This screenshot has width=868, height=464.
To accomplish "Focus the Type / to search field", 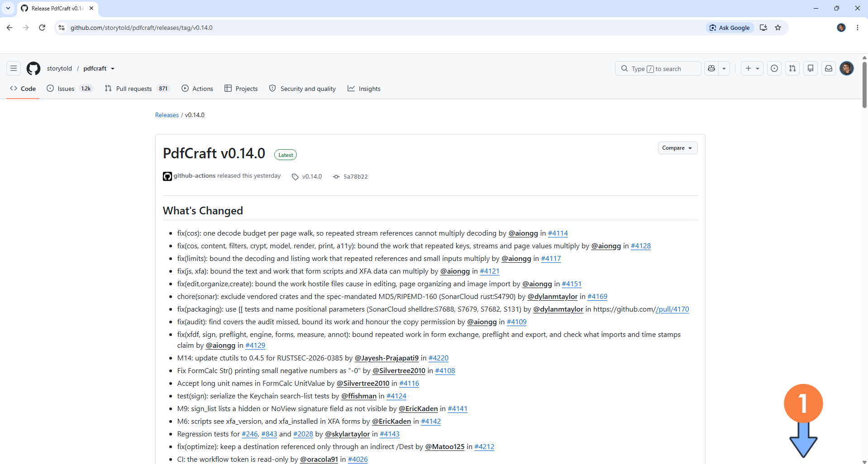I will pos(658,68).
